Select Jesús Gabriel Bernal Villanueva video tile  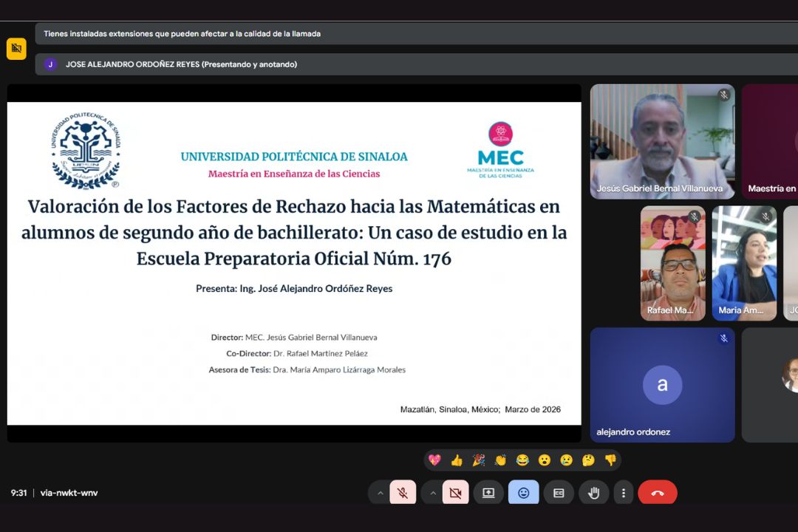[662, 141]
